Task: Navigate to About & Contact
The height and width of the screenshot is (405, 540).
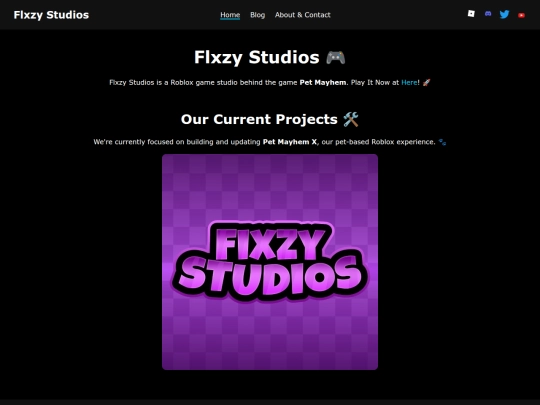Action: (303, 15)
